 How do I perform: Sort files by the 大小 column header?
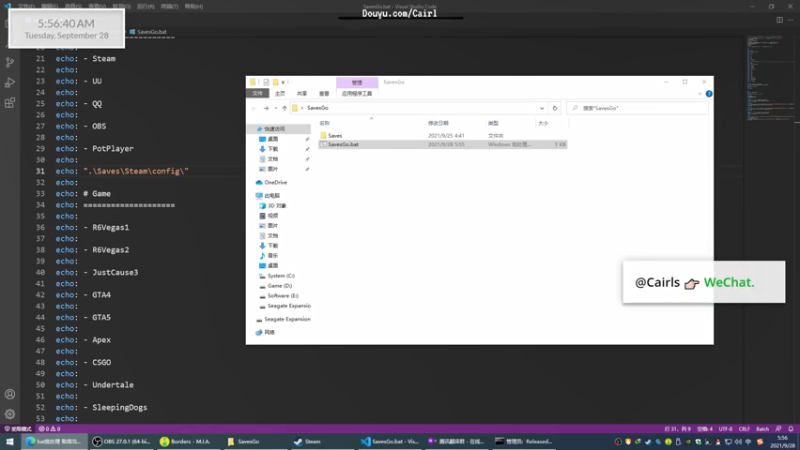(x=543, y=123)
